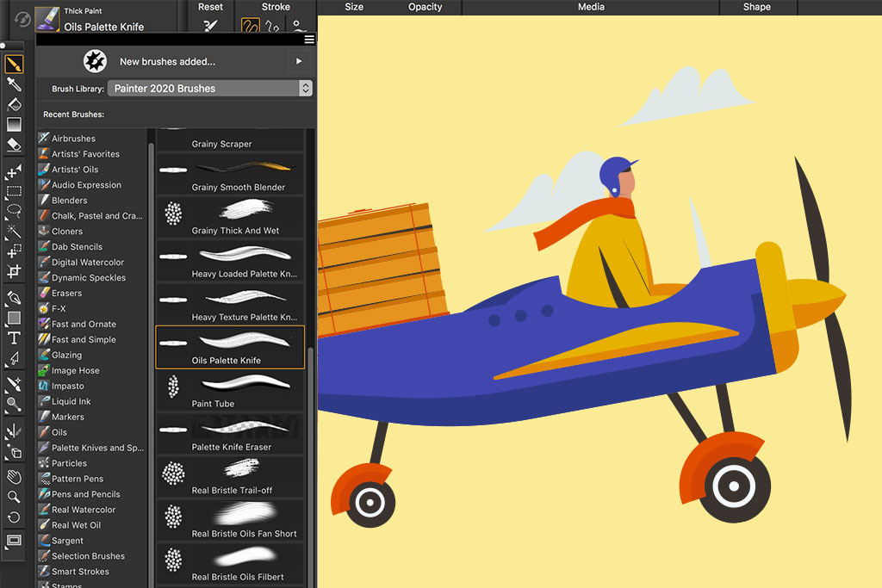Open Brush Library dropdown Painter 2020 Brushes

210,89
